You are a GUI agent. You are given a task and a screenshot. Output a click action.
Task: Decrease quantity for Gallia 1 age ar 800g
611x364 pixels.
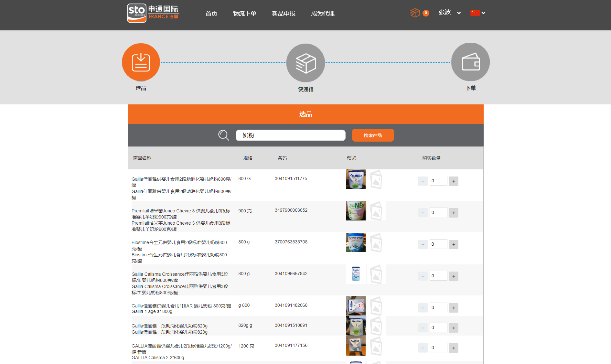(x=423, y=308)
